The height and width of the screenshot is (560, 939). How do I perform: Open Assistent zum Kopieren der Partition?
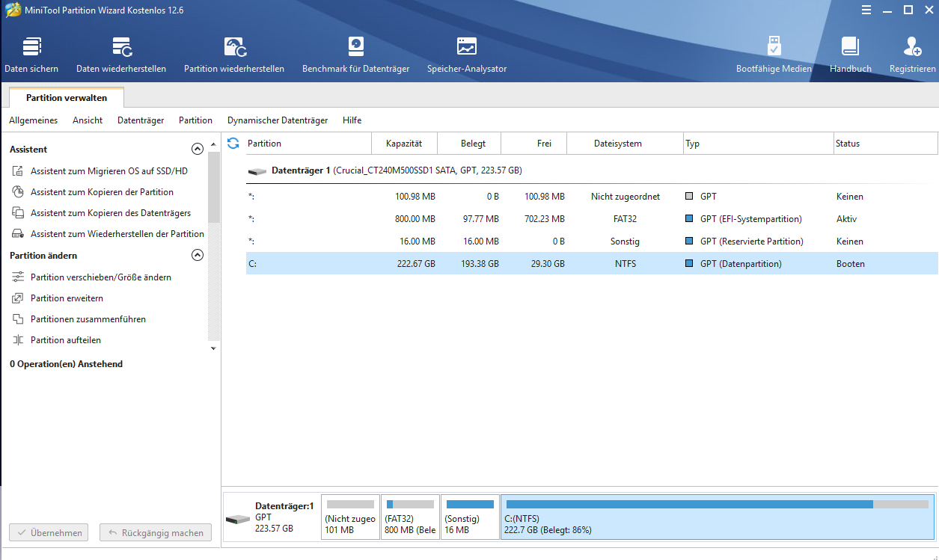pos(102,192)
